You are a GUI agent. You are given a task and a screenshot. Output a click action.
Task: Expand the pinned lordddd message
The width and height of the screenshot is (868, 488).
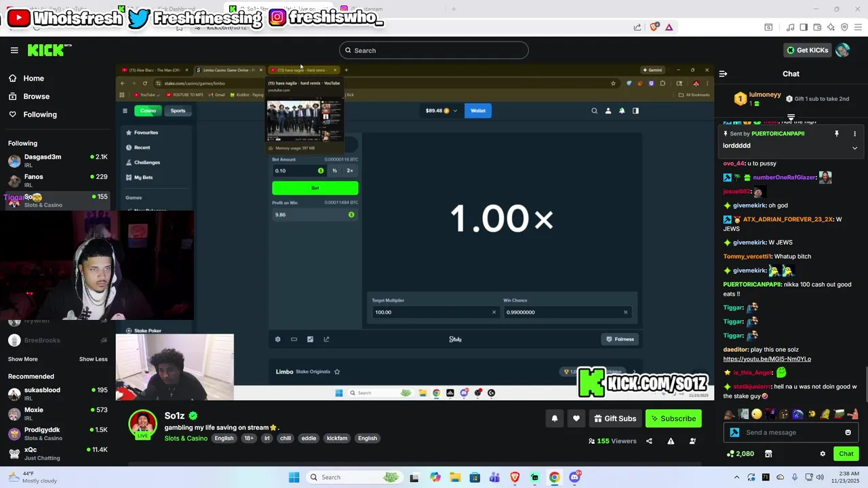click(854, 148)
